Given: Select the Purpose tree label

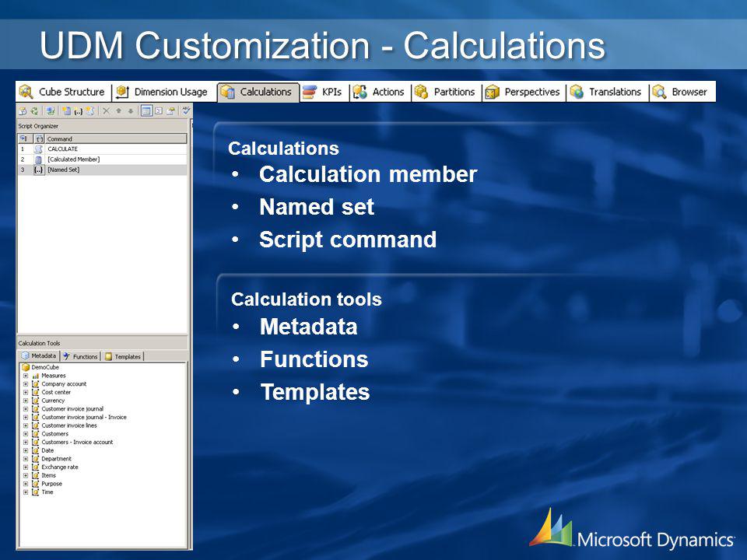Looking at the screenshot, I should coord(51,484).
